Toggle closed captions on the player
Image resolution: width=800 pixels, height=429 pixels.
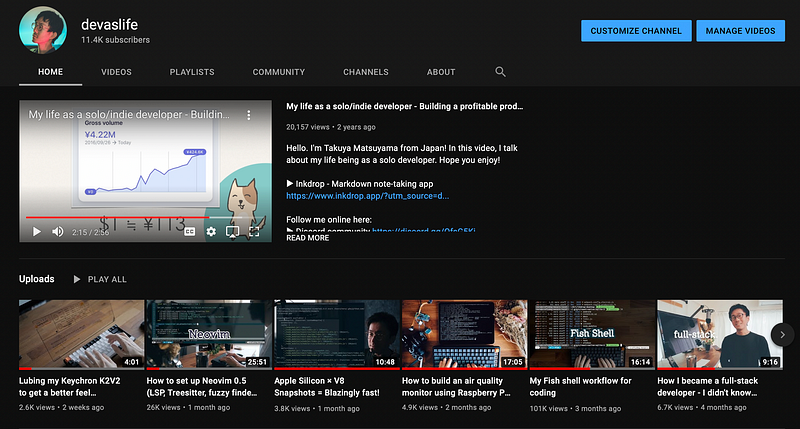coord(190,232)
